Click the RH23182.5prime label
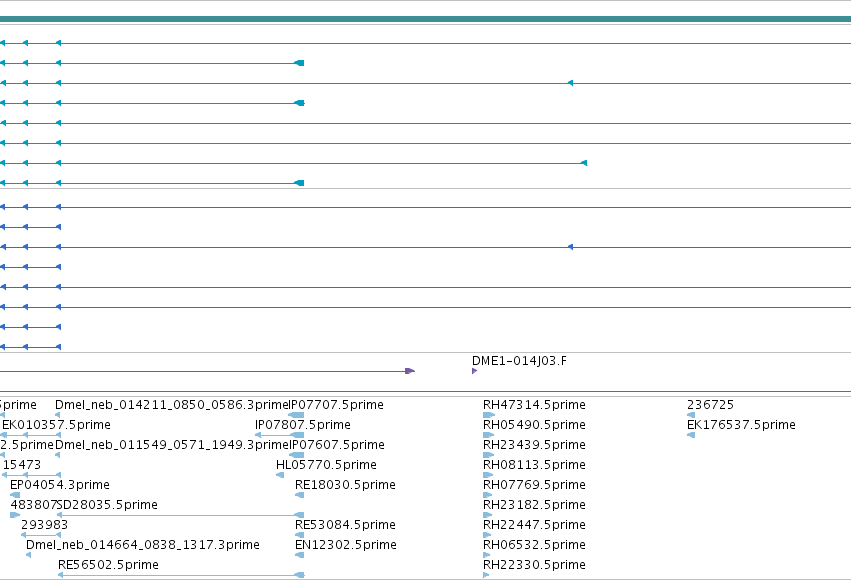851x580 pixels. [534, 505]
